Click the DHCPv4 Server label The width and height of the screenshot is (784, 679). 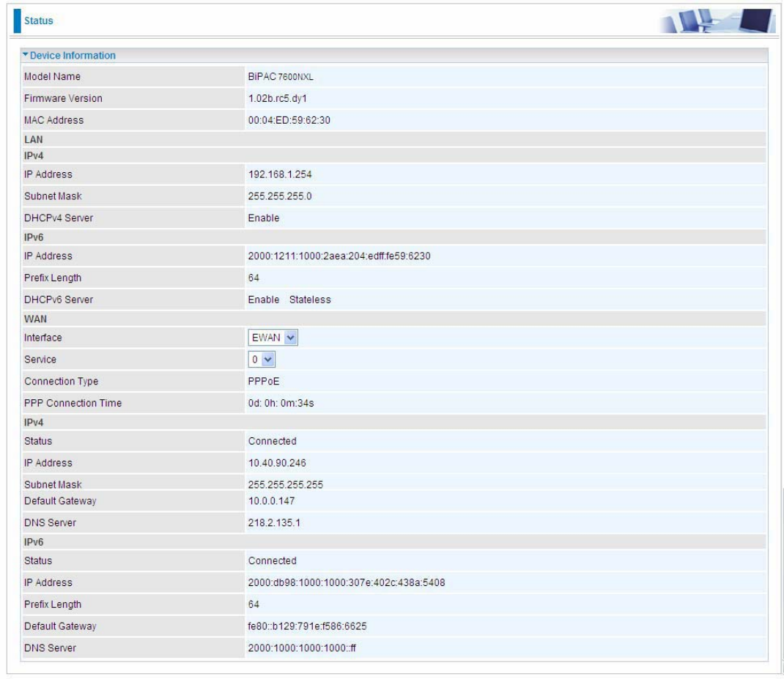click(59, 218)
